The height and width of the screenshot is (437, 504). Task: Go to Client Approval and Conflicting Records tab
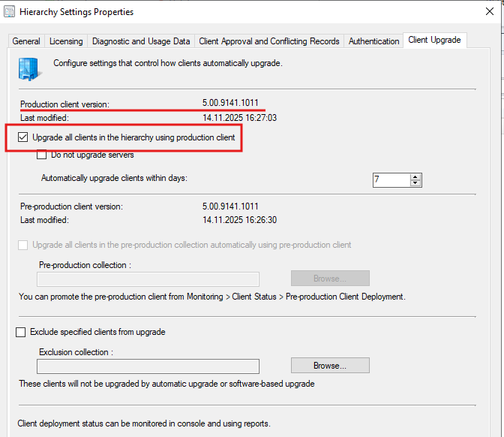point(269,41)
